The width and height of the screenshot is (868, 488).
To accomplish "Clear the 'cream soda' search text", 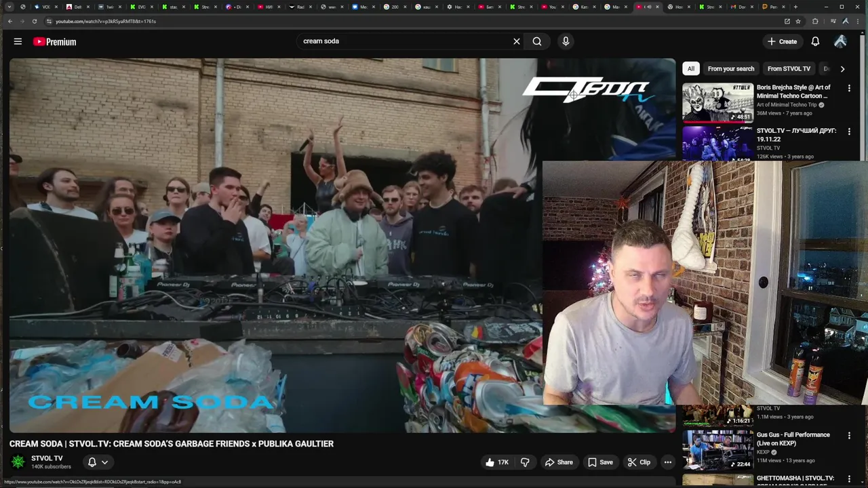I will [516, 41].
